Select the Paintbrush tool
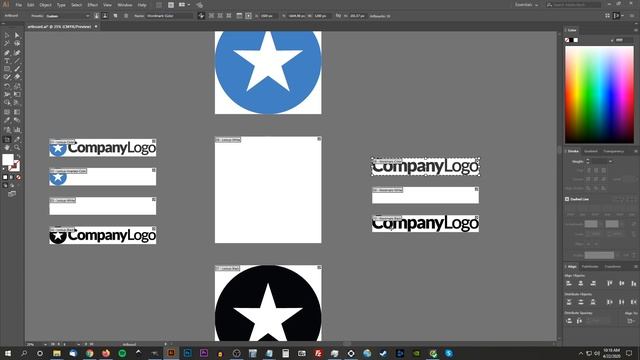This screenshot has height=360, width=640. [17, 69]
